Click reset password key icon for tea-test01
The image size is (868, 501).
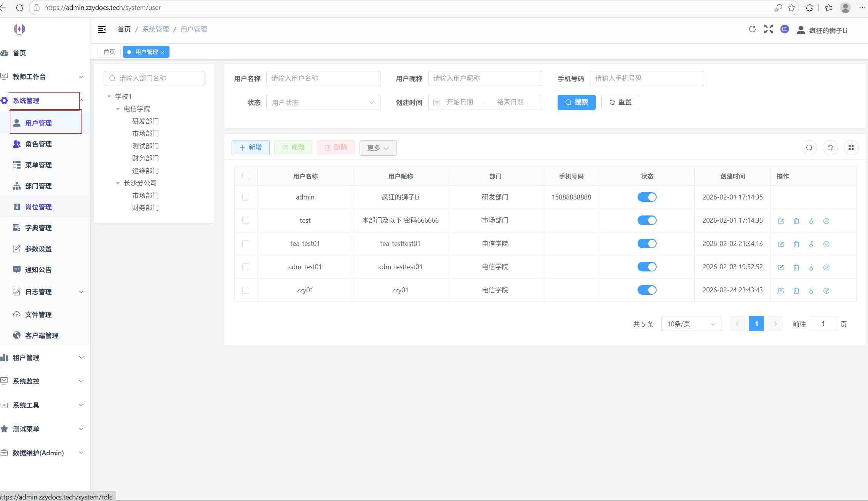[811, 244]
